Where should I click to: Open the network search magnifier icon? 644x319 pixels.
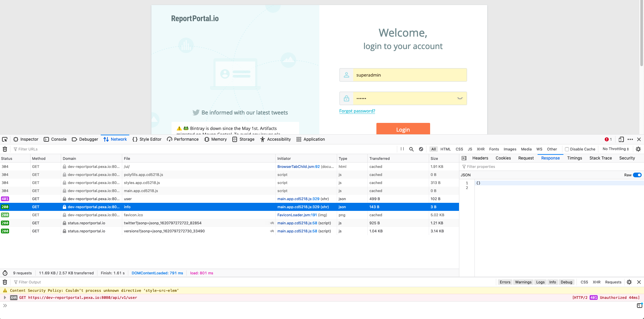[411, 149]
